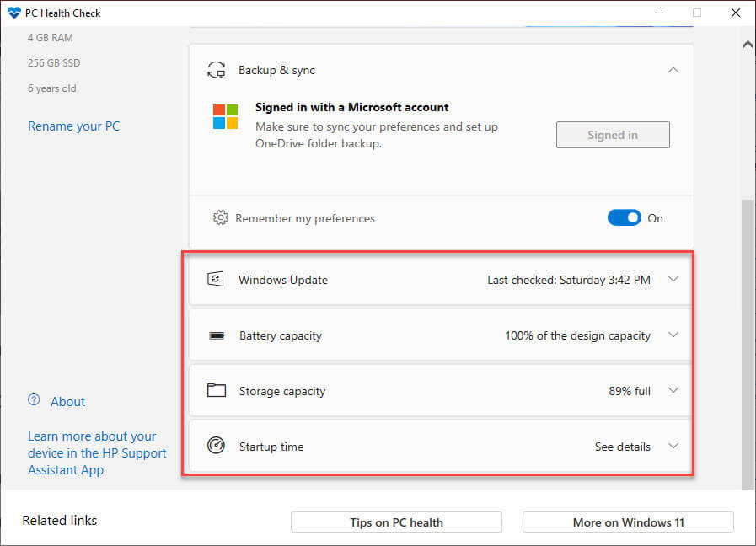The width and height of the screenshot is (756, 546).
Task: Click the Backup & sync icon
Action: [217, 70]
